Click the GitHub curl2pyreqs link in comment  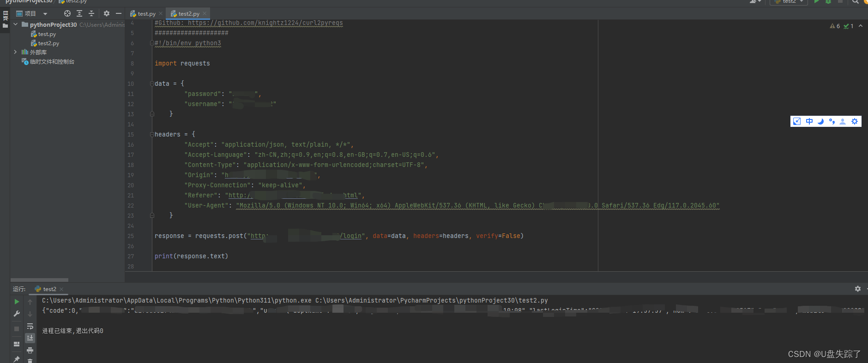[265, 23]
